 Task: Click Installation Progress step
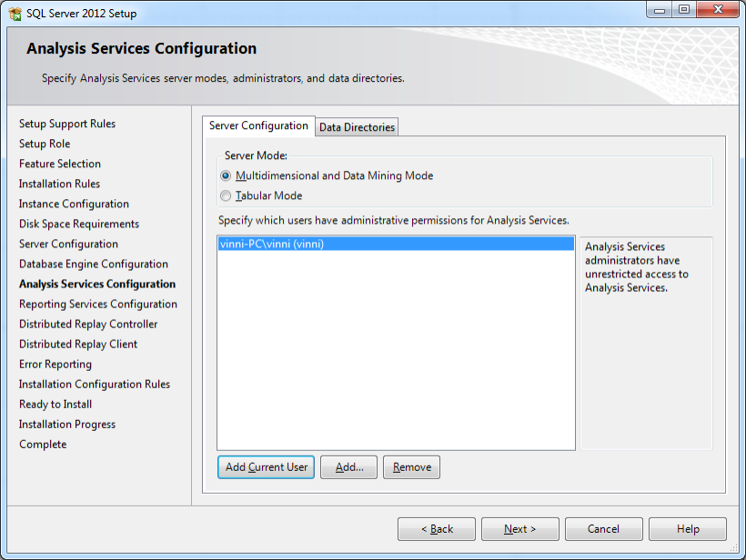(67, 424)
